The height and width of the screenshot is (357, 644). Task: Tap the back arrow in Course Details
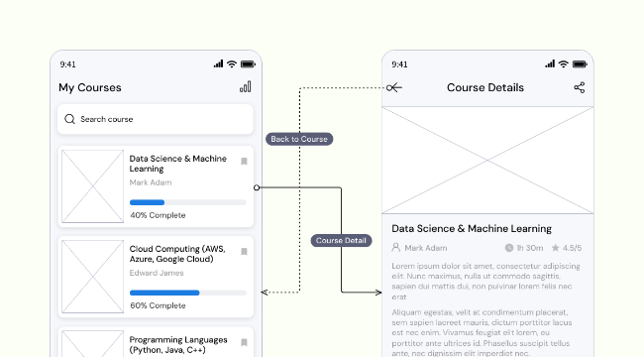click(x=396, y=87)
